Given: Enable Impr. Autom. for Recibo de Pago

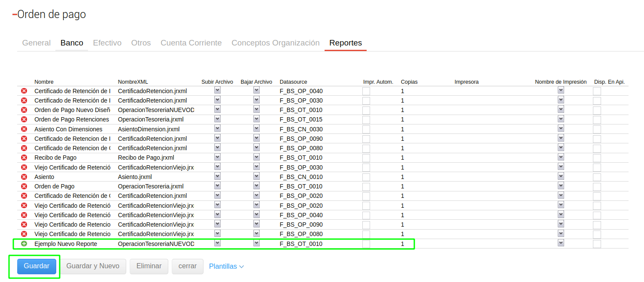Looking at the screenshot, I should 366,158.
